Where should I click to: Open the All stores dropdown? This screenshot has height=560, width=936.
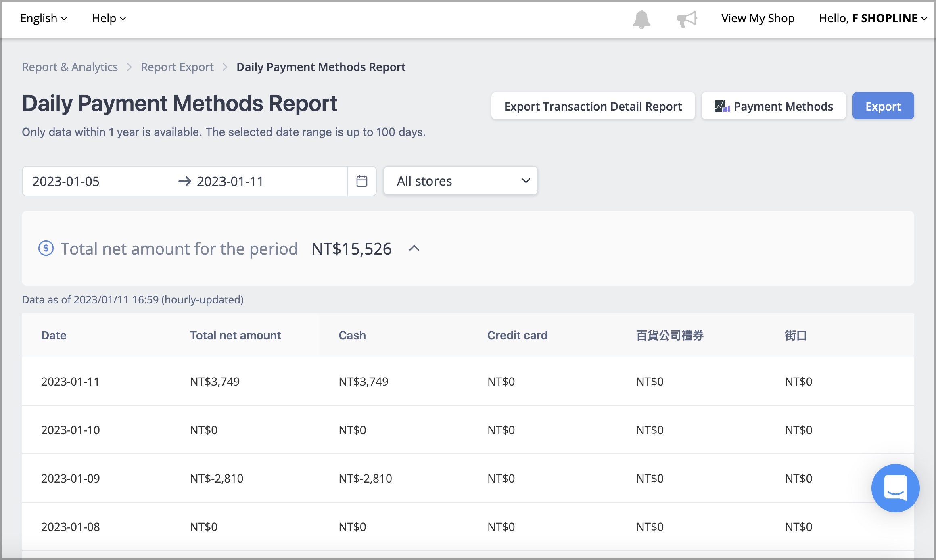point(461,181)
